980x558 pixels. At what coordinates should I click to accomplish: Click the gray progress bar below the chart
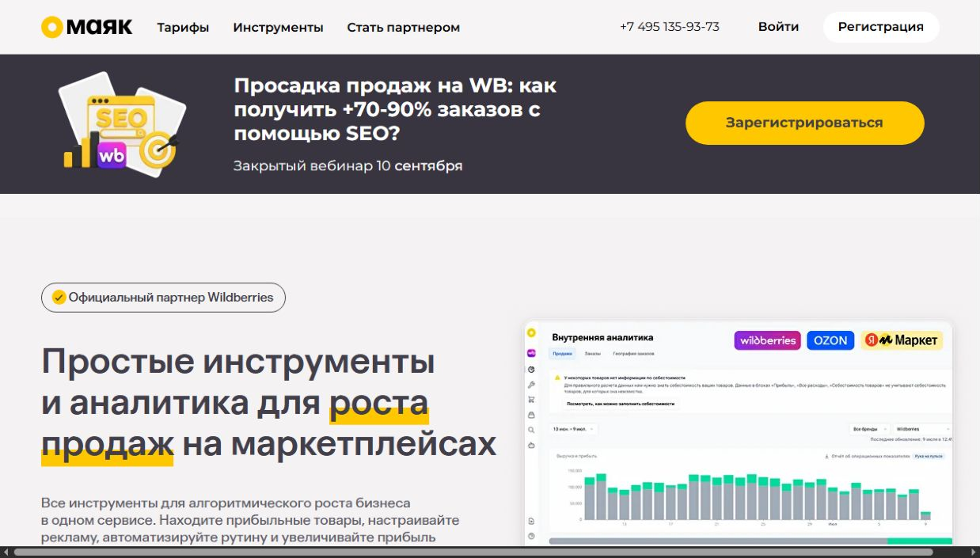[718, 541]
